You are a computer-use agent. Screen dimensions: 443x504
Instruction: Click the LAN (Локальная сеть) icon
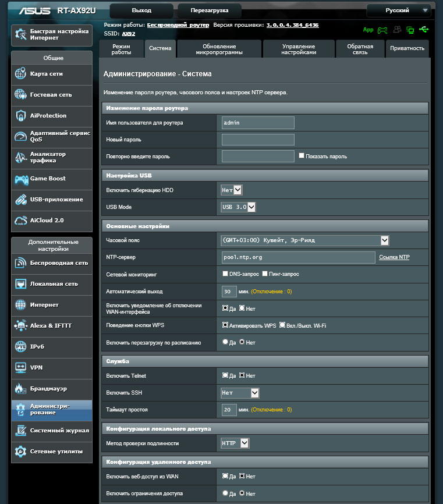click(x=20, y=284)
